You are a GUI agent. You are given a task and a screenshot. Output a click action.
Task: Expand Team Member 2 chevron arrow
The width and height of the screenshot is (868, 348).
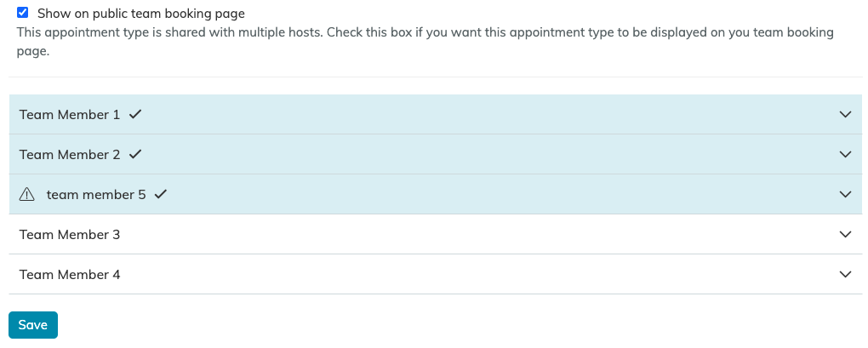[845, 154]
